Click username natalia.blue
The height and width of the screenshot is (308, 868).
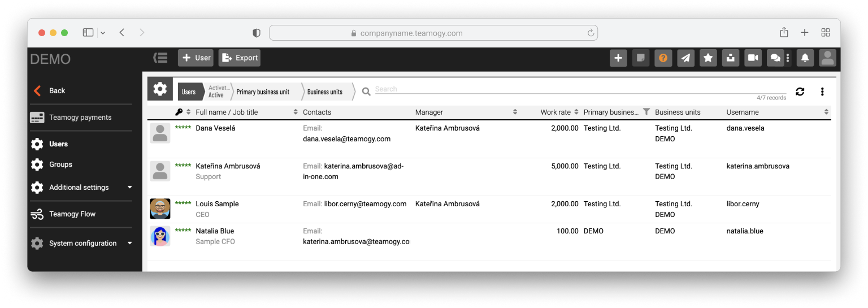point(744,231)
